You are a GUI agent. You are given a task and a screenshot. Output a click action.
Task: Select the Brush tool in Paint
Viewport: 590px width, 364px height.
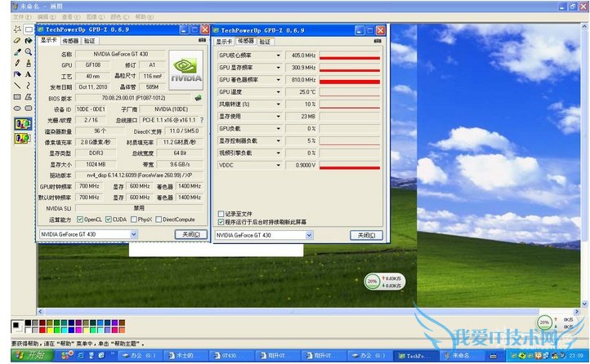tap(29, 63)
